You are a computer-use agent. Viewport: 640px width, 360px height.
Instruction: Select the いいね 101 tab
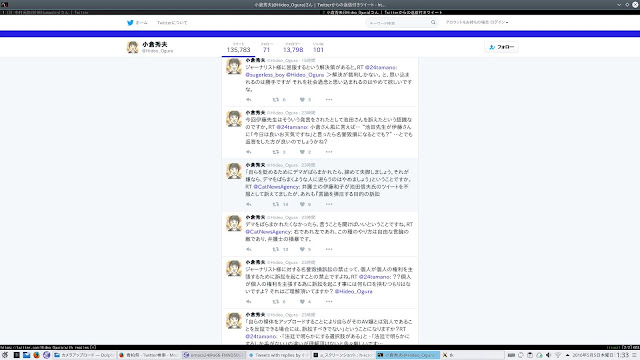coord(318,48)
